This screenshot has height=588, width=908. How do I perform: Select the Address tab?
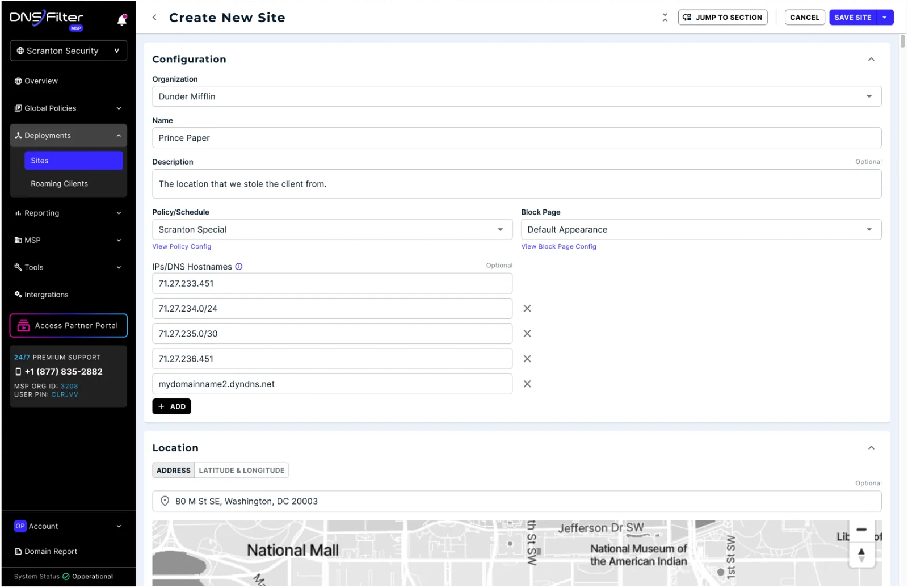click(174, 471)
